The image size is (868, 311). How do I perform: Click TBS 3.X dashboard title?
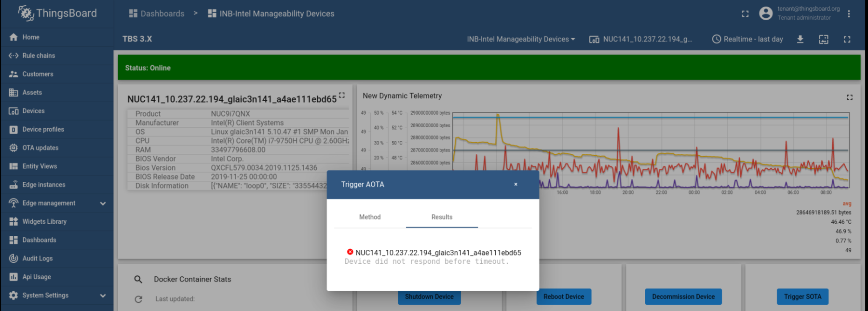point(137,39)
